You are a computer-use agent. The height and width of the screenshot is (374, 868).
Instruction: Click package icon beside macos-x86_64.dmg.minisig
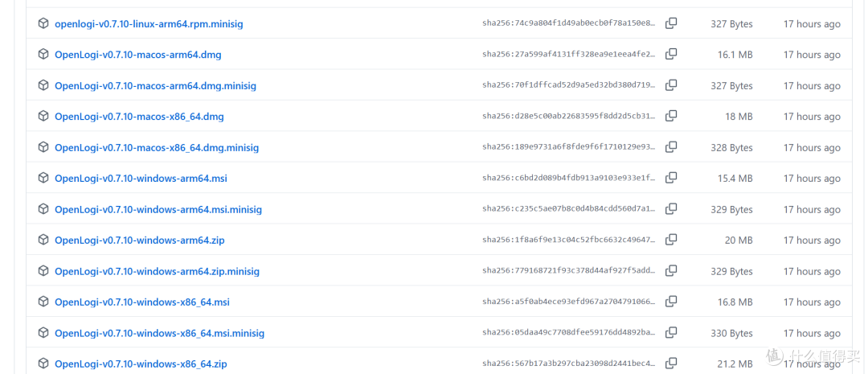[43, 147]
